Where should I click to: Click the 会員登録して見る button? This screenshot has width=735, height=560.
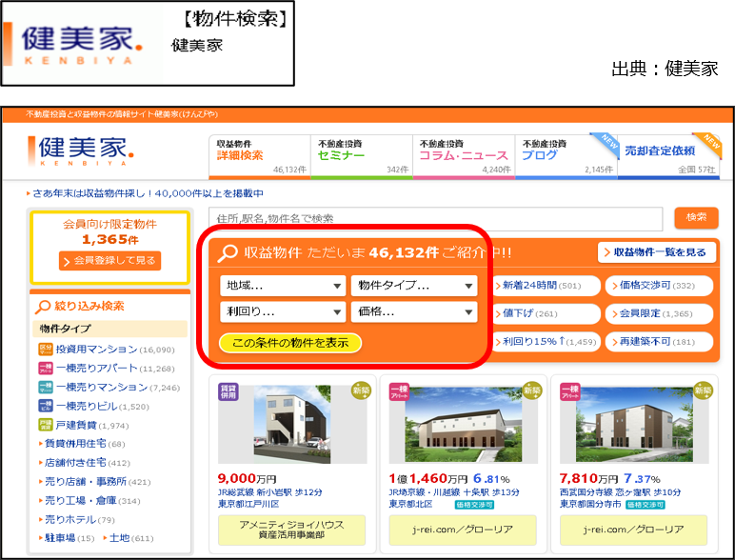click(x=109, y=261)
